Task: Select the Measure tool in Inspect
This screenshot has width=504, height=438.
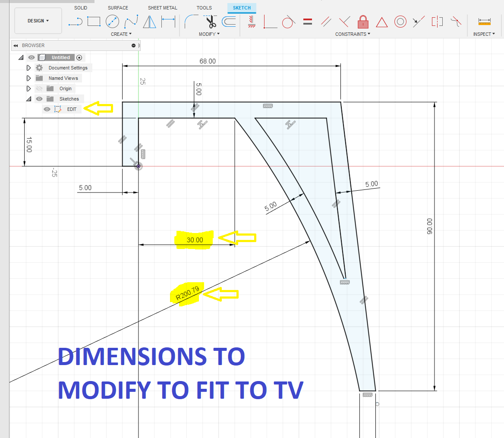Action: [484, 22]
